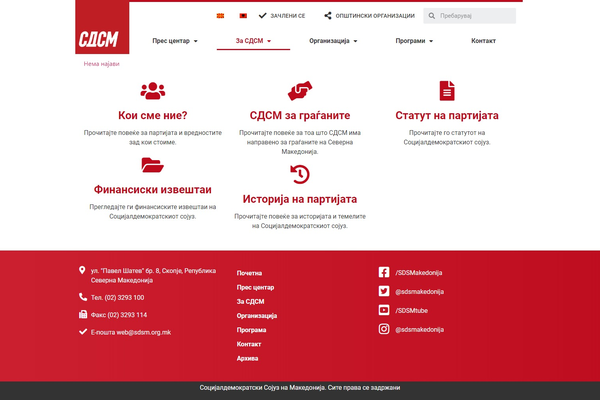Viewport: 600px width, 400px height.
Task: Click the copyright text Сите права се задржани
Action: (364, 387)
